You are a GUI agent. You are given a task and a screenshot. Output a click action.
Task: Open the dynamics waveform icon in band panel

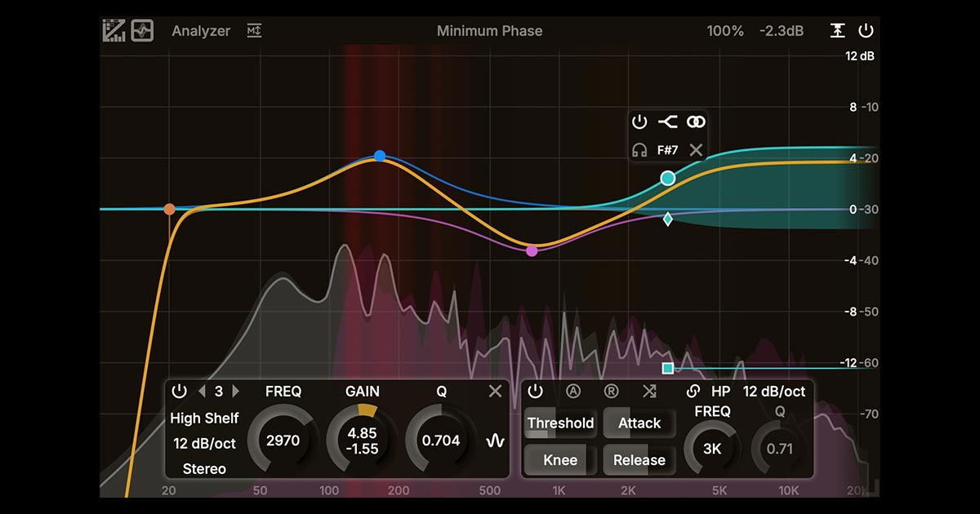click(x=495, y=441)
